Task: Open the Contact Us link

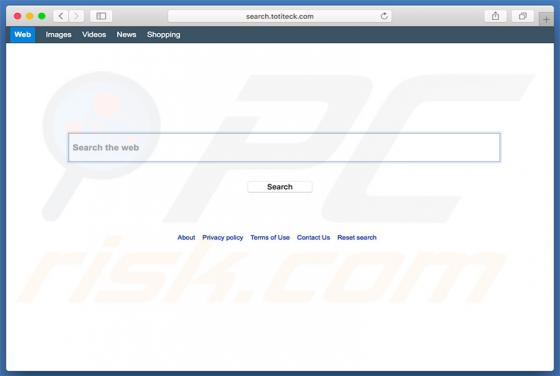Action: (313, 237)
